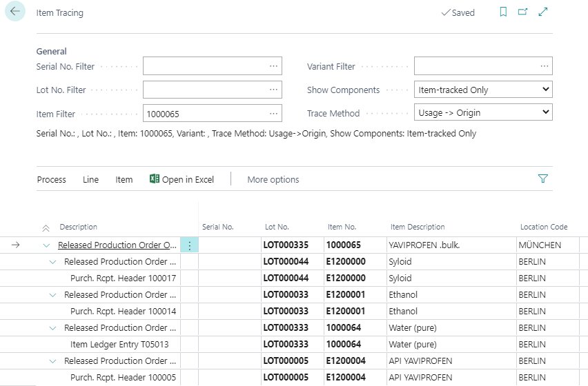
Task: Collapse the LOT000335 production order row
Action: click(x=46, y=245)
